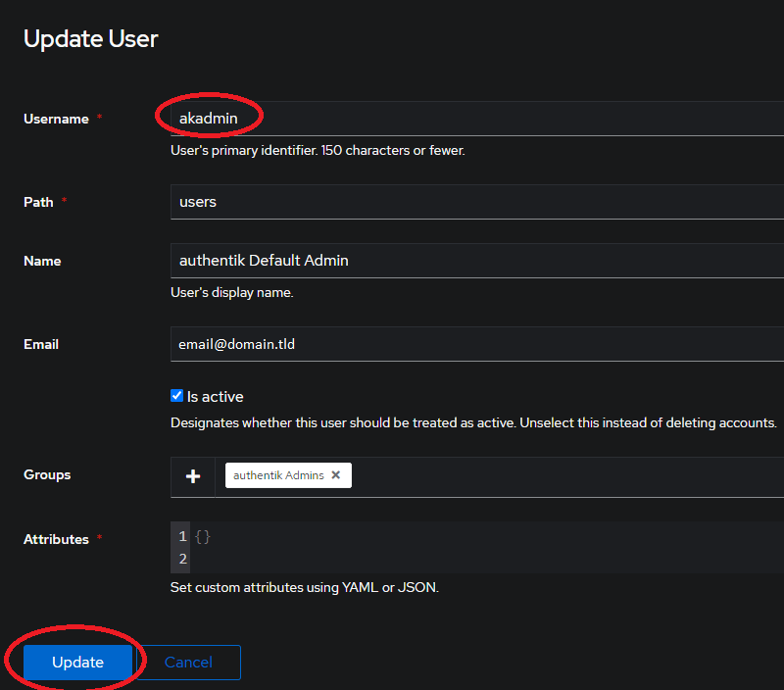Click the authentik Admins group label

pyautogui.click(x=278, y=475)
